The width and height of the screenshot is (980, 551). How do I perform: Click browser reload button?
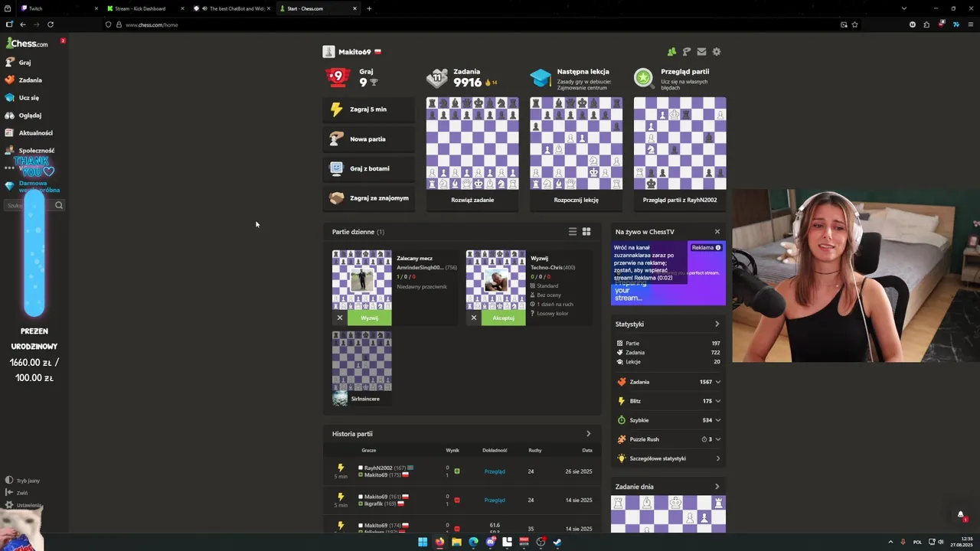[x=51, y=24]
